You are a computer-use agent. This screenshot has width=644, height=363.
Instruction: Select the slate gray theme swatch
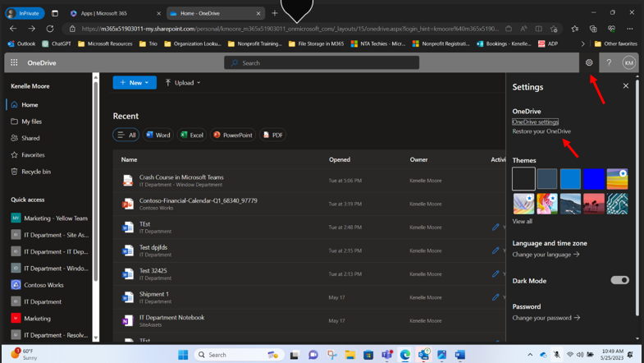click(x=546, y=178)
